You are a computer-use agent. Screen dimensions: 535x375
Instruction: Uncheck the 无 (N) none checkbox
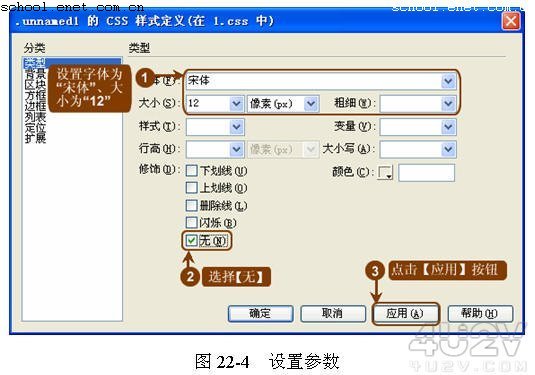click(x=191, y=241)
